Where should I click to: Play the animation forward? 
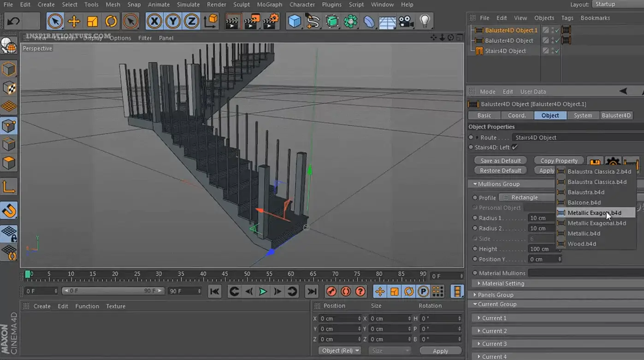263,291
